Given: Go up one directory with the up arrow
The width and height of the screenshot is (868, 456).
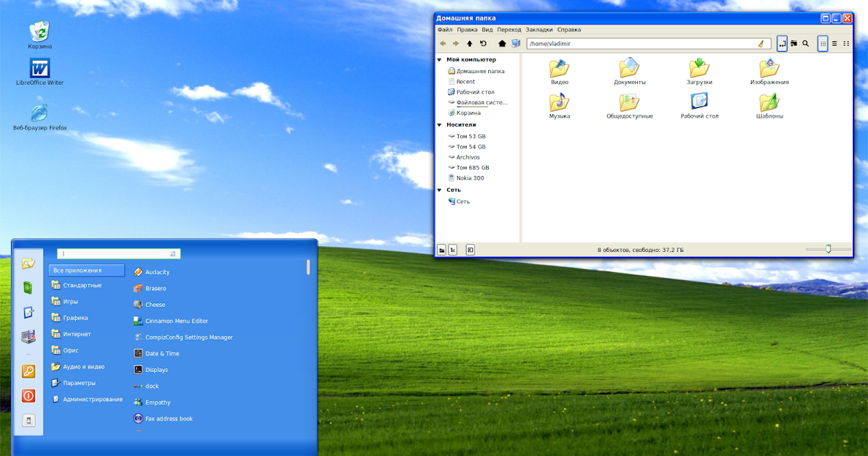Looking at the screenshot, I should pyautogui.click(x=469, y=43).
